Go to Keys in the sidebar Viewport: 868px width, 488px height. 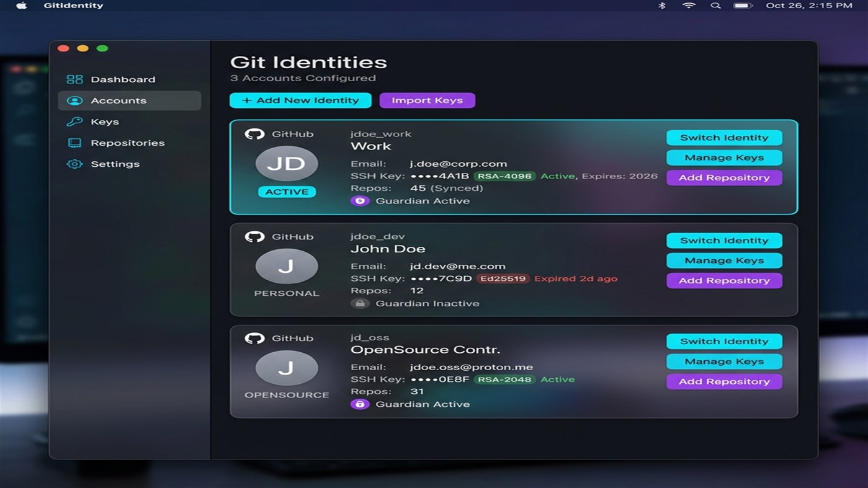(130, 122)
